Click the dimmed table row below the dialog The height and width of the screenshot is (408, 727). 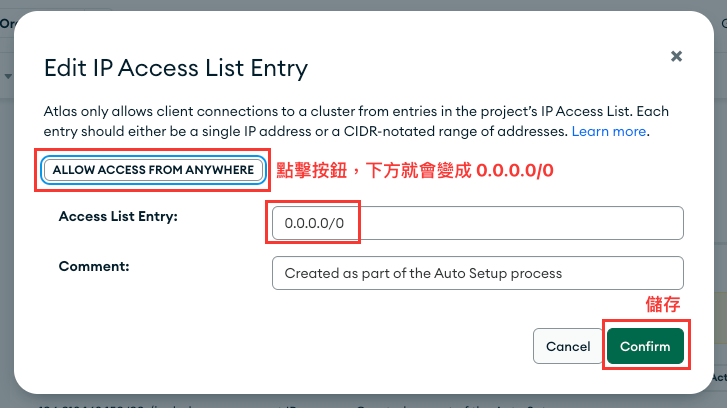pos(300,403)
